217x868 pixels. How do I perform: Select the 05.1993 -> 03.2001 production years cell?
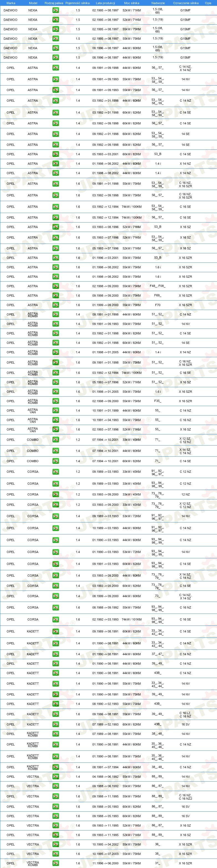105,154
